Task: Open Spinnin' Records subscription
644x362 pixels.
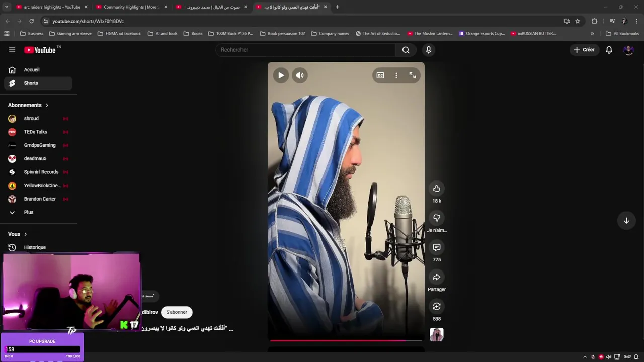Action: (38, 172)
